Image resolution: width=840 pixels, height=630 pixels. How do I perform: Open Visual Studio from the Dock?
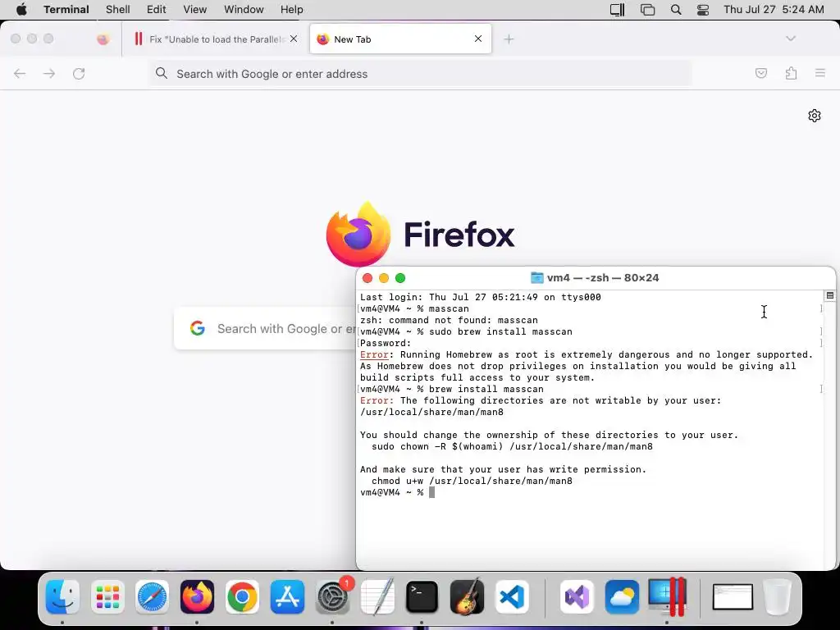point(577,597)
